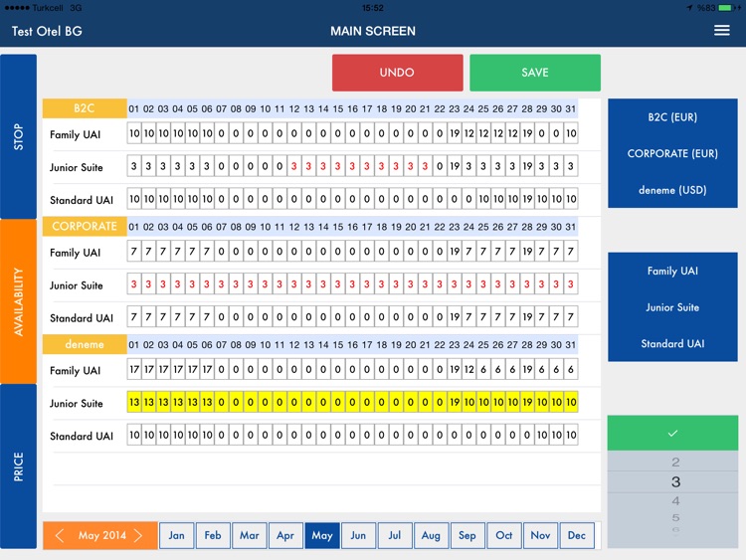Select Jun month tab

click(x=358, y=536)
